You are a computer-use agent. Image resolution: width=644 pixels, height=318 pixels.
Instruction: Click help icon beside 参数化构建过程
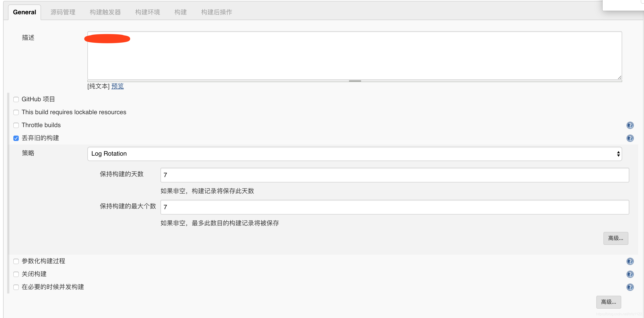(x=630, y=261)
